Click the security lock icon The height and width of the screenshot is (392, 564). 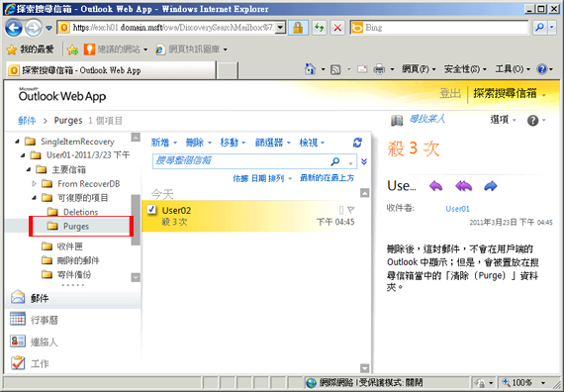click(x=298, y=28)
